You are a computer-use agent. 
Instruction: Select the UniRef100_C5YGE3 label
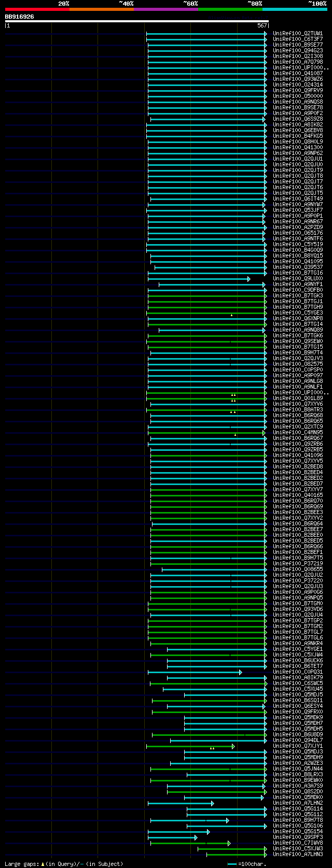pos(298,312)
